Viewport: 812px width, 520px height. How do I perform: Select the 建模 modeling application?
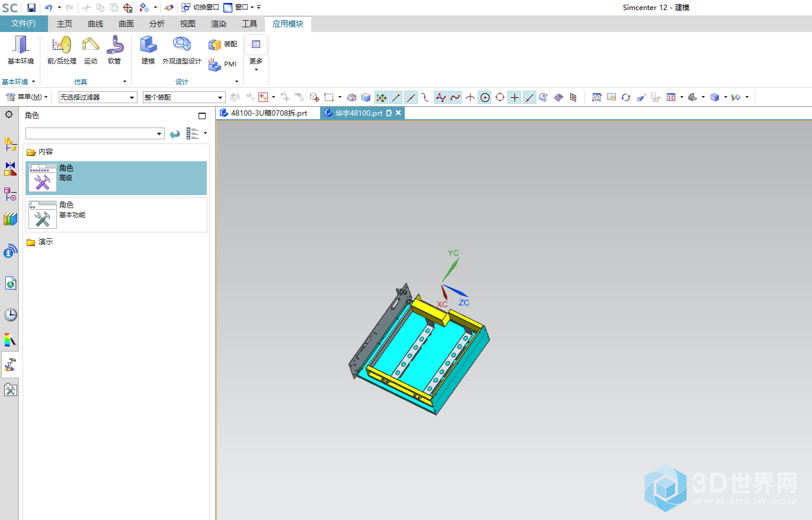click(x=148, y=50)
